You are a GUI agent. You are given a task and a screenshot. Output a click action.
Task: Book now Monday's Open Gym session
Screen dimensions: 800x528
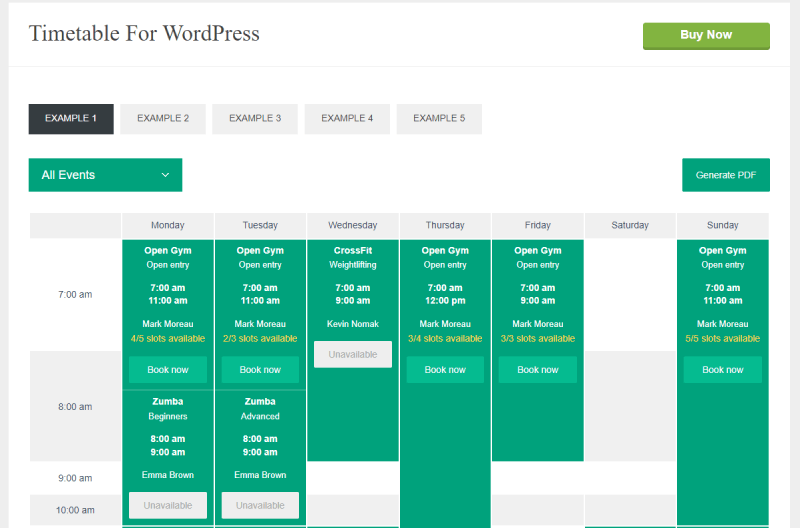tap(168, 370)
